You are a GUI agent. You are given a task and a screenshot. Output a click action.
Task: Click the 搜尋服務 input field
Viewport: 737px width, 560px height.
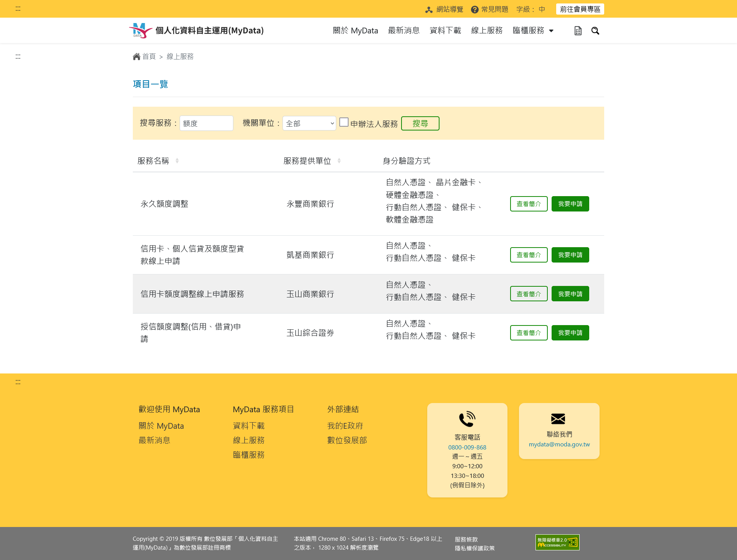[x=206, y=123]
